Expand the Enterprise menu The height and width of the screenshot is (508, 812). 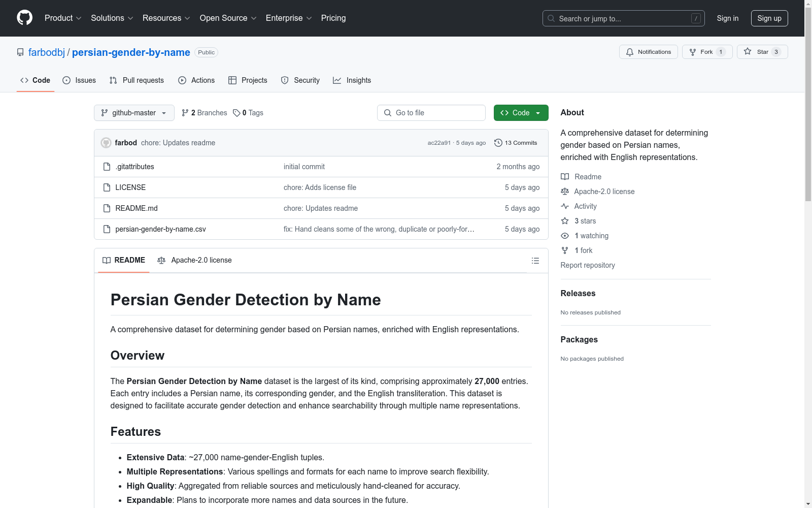(x=289, y=18)
